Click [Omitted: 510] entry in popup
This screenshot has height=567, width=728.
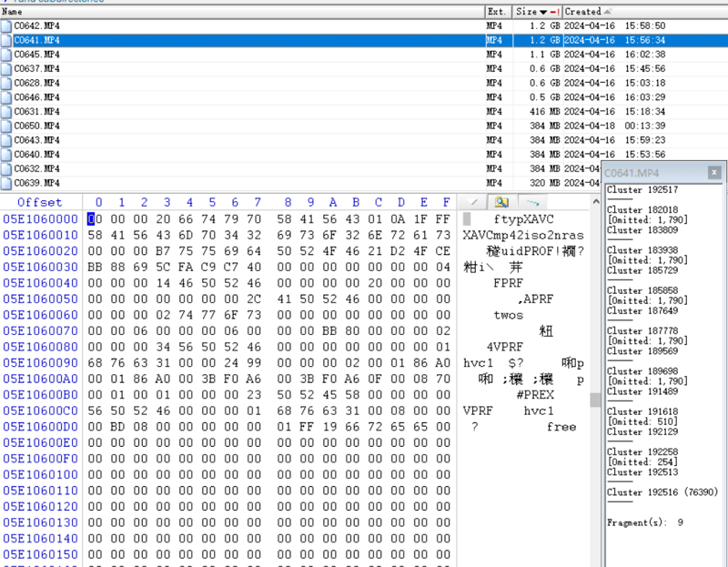642,421
